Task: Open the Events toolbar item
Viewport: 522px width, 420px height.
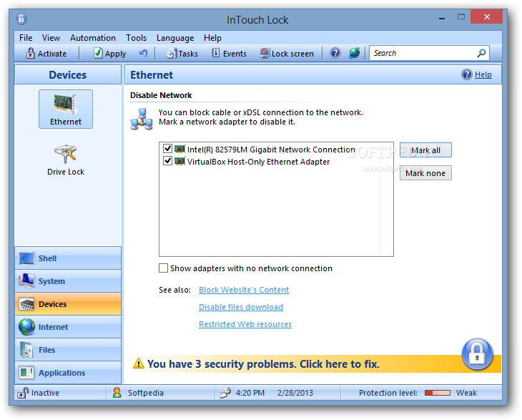Action: (x=229, y=53)
